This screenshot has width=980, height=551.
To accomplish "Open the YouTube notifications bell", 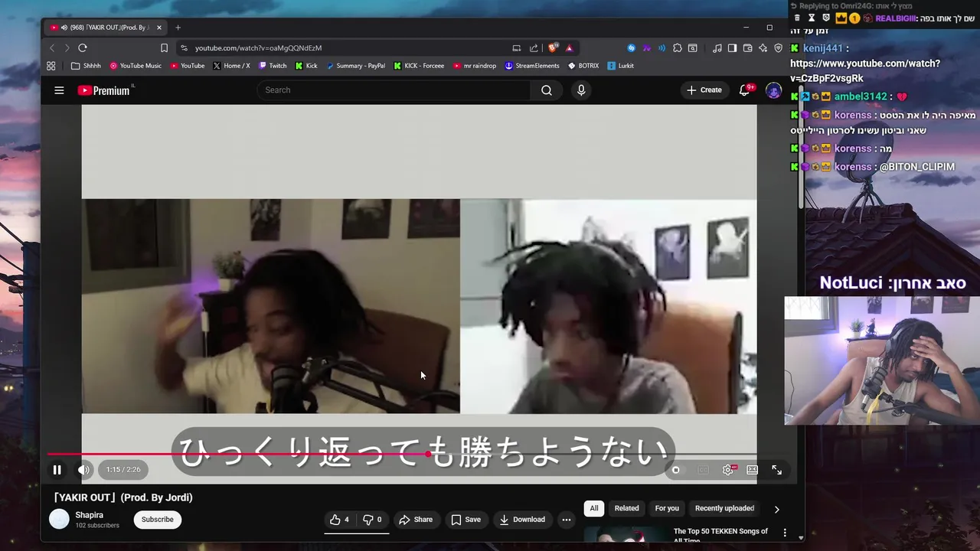I will (x=744, y=90).
